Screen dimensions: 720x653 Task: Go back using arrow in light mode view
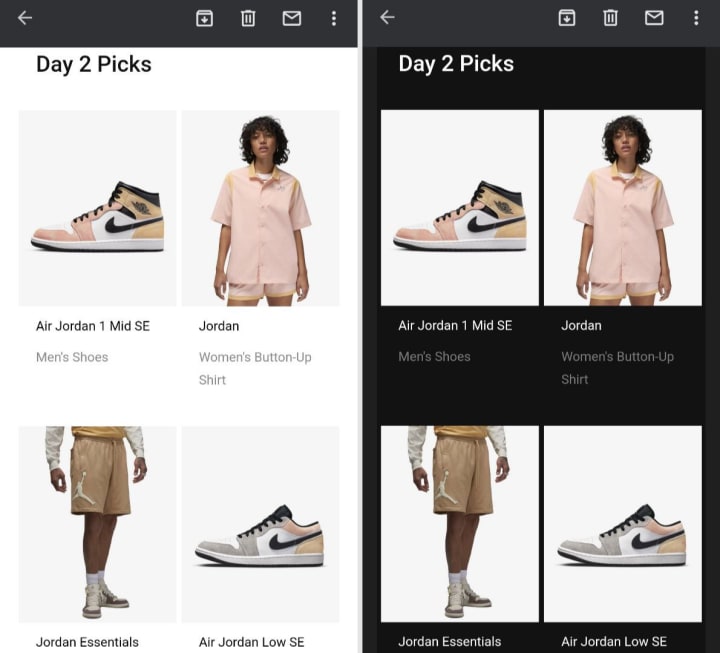[x=25, y=18]
